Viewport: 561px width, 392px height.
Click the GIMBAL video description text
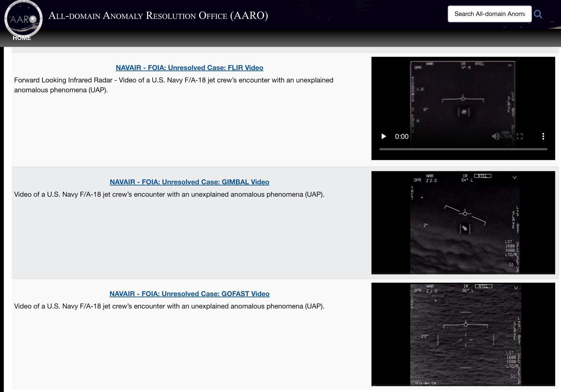[x=169, y=194]
